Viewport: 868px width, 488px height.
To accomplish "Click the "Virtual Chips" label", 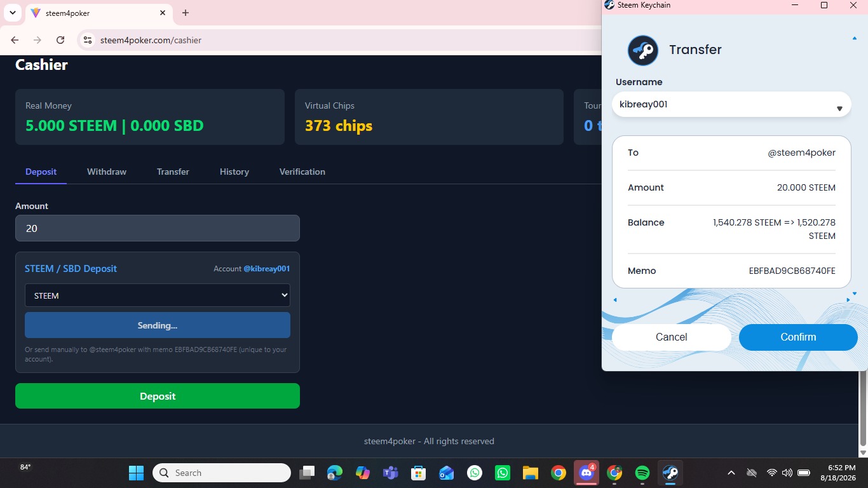I will point(330,105).
